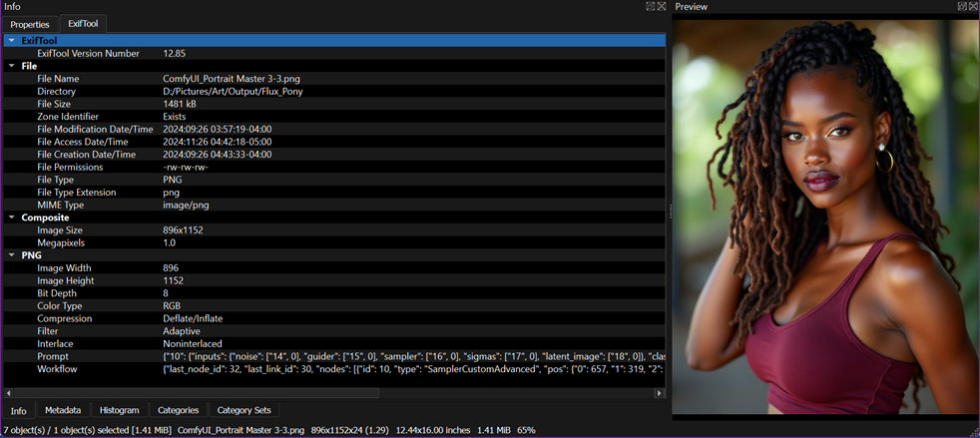Select the File Size row
The width and height of the screenshot is (980, 438).
[x=334, y=104]
